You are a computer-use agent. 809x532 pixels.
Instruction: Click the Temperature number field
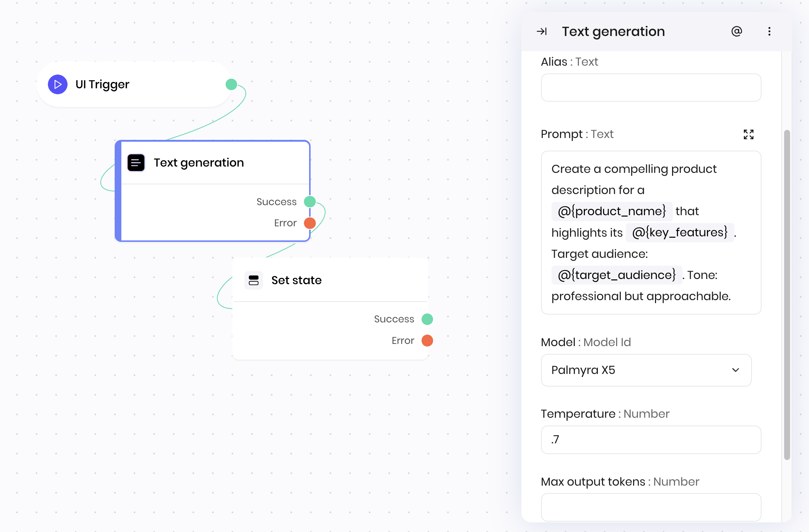point(651,440)
